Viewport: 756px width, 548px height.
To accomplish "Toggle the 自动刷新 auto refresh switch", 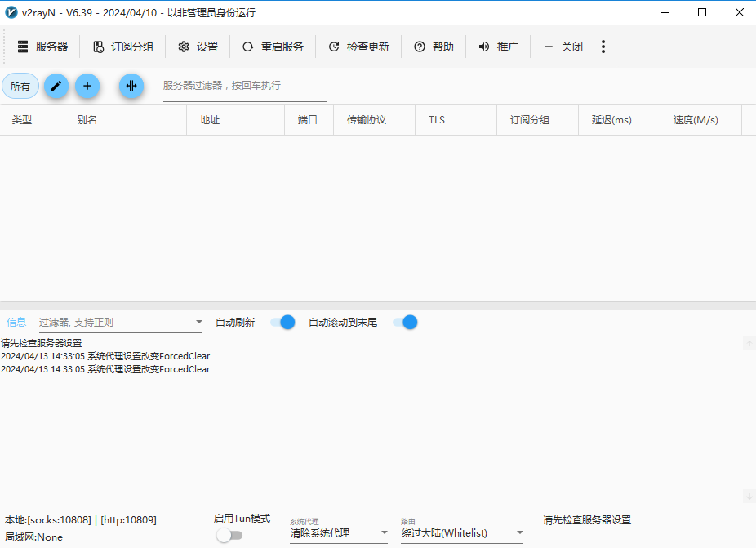I will coord(282,323).
